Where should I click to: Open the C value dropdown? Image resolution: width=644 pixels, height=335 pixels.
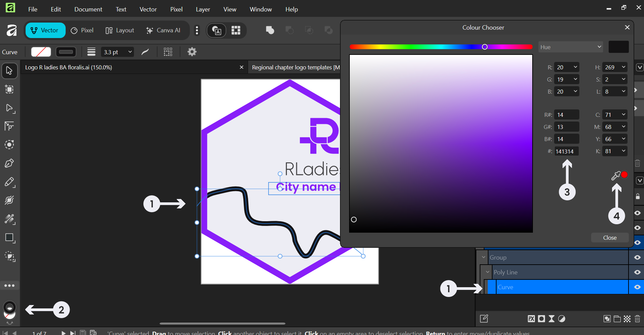pos(623,115)
